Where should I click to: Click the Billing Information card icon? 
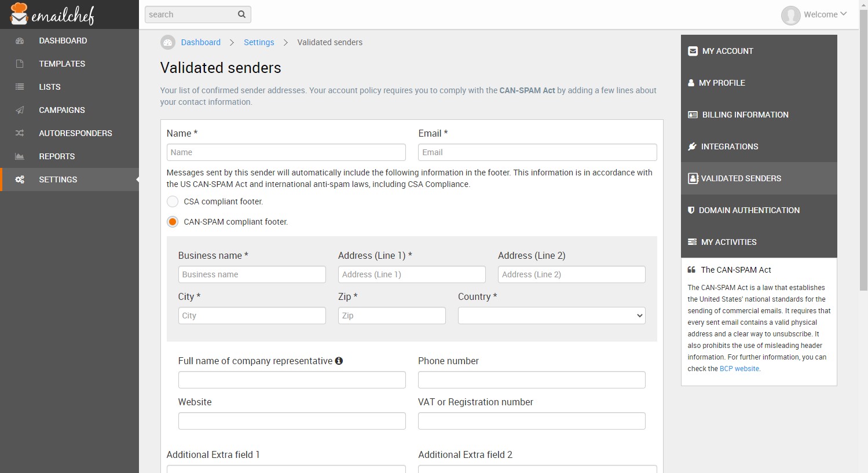693,115
